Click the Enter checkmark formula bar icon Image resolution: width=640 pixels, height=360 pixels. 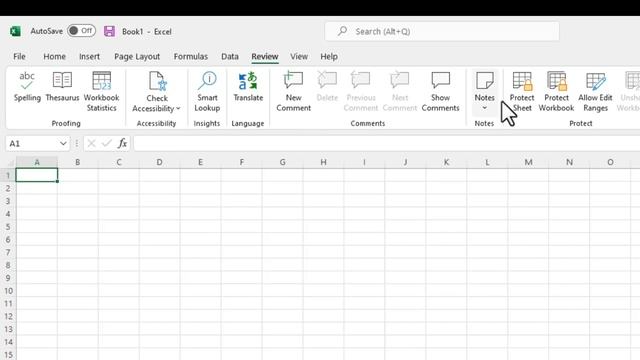click(x=107, y=143)
